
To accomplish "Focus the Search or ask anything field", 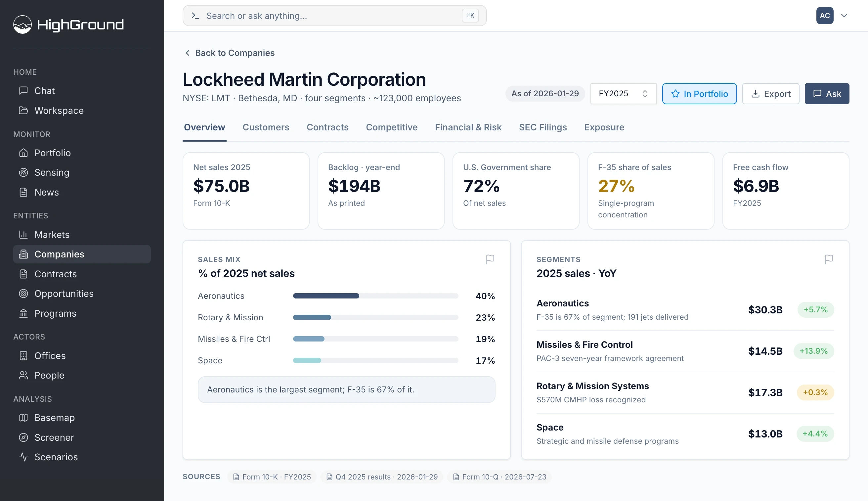I will 334,16.
